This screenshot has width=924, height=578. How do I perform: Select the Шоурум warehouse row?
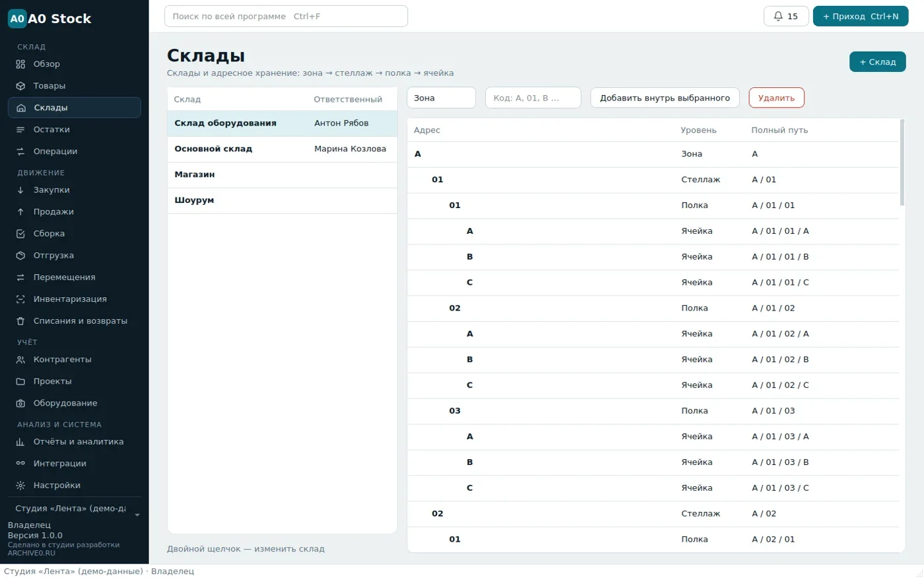(x=282, y=201)
